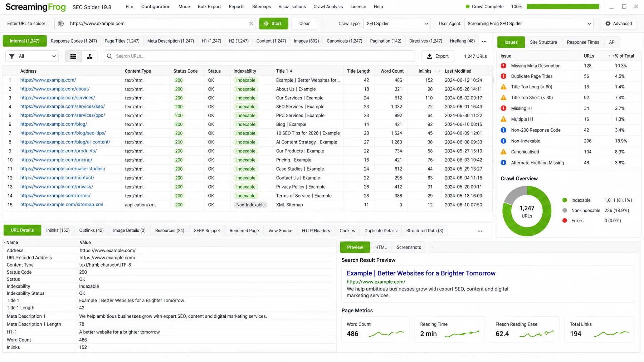The width and height of the screenshot is (644, 362).
Task: Expand more preview tabs chevron after Screenshots
Action: click(x=432, y=247)
